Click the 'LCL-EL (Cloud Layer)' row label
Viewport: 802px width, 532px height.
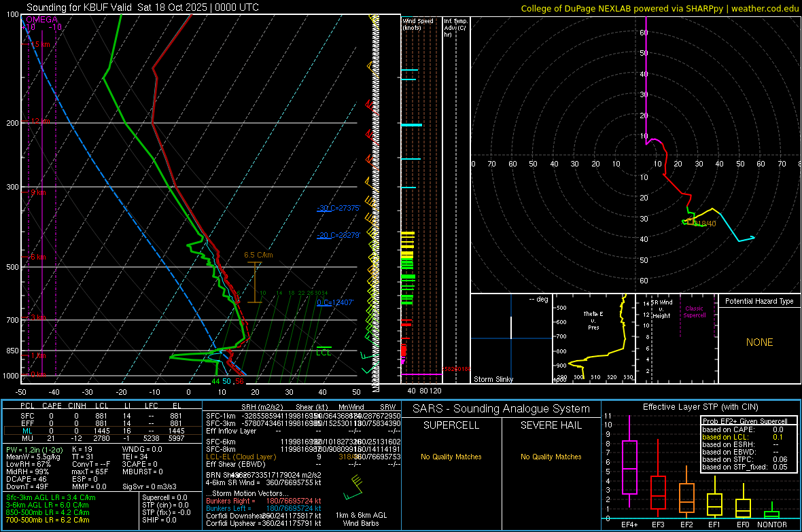(241, 457)
